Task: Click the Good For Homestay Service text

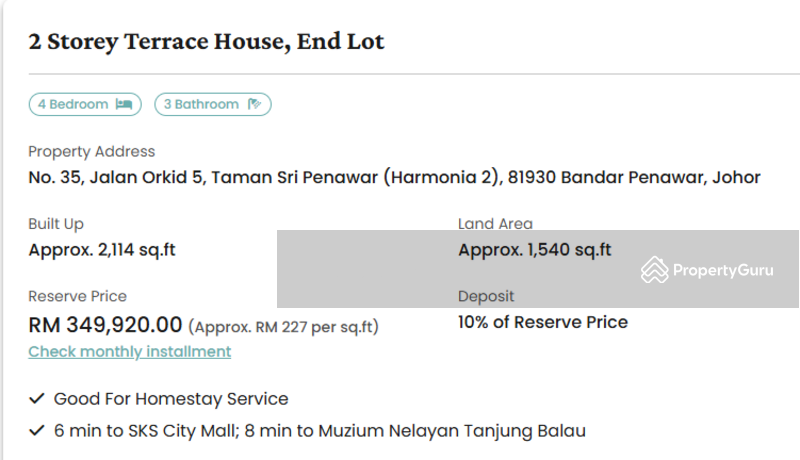Action: (x=171, y=399)
